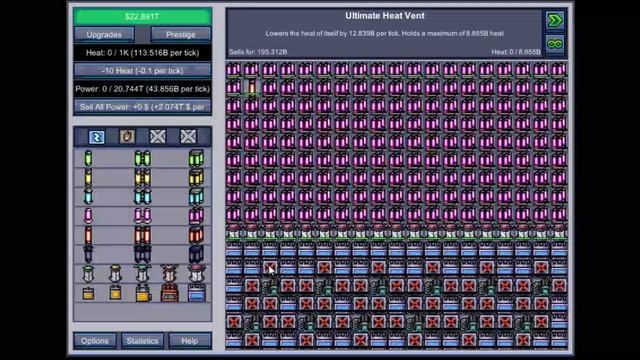The image size is (640, 360).
Task: Choose the blue capacitor in parts panel
Action: (x=196, y=293)
